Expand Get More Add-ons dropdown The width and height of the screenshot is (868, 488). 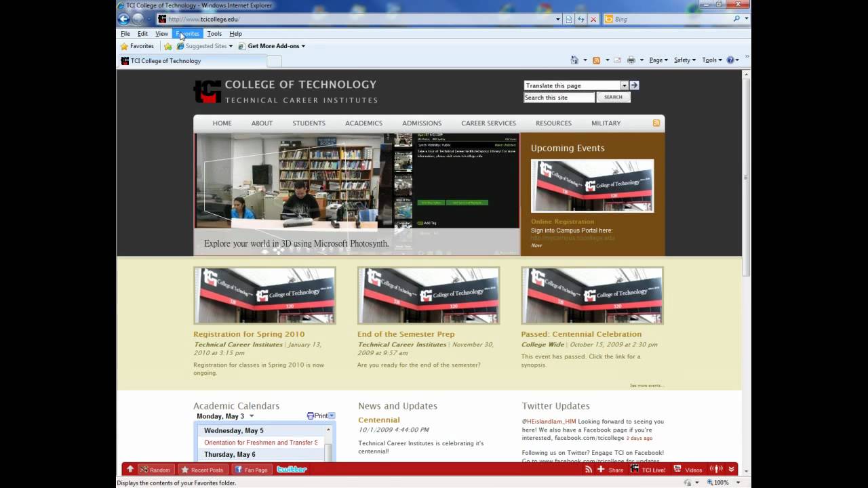[303, 46]
